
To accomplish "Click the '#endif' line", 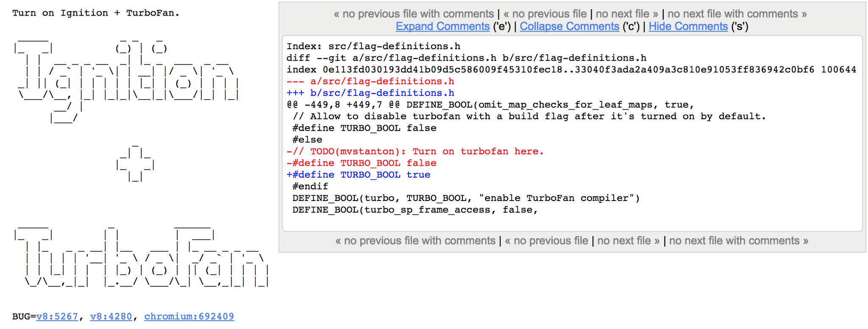I will (x=310, y=187).
